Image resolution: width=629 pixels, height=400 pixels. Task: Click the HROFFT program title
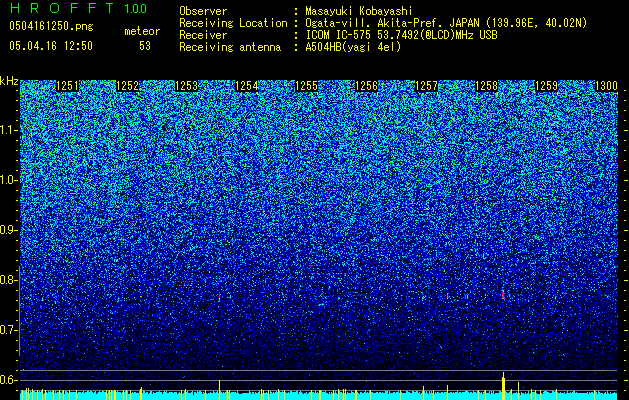click(x=63, y=8)
